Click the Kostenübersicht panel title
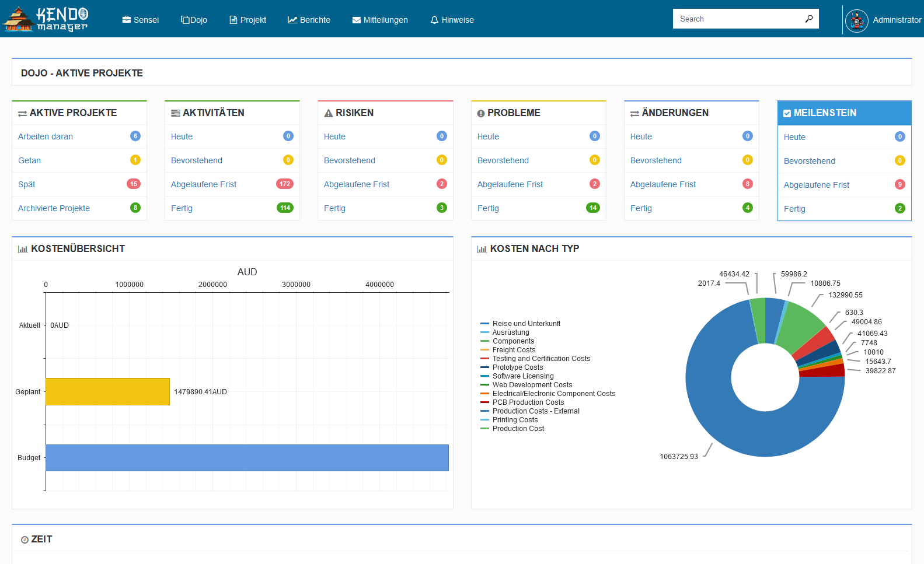The image size is (924, 564). coord(78,248)
